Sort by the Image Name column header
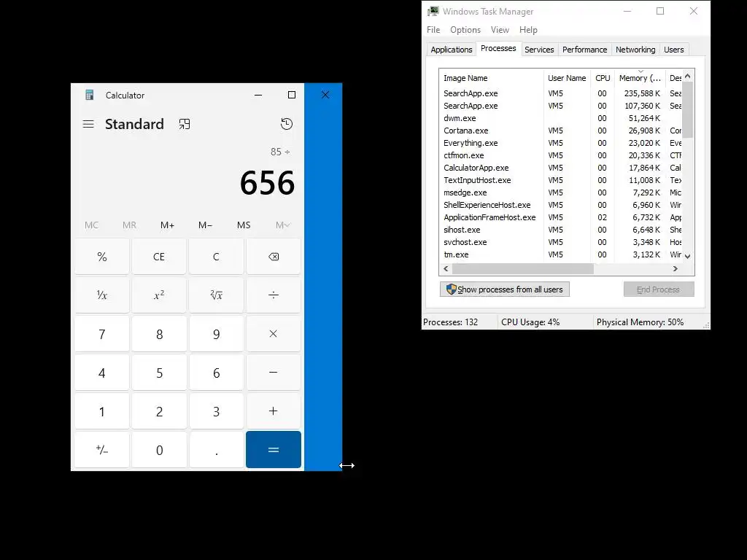This screenshot has height=560, width=747. (491, 78)
